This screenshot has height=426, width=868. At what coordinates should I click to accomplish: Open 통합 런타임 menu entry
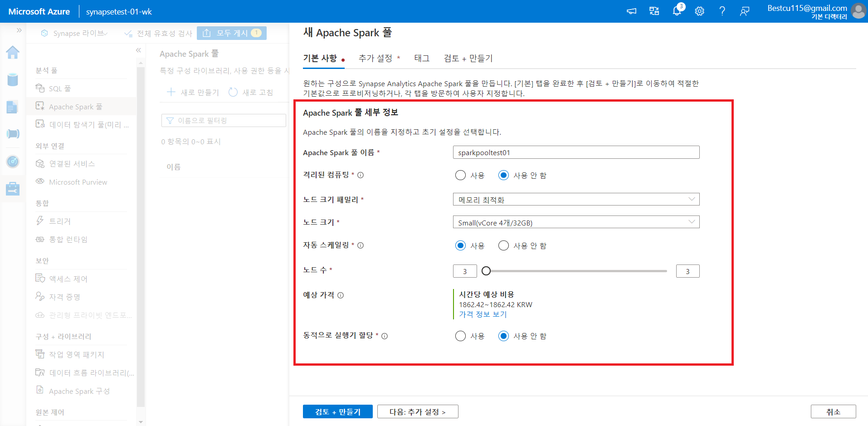click(x=81, y=239)
